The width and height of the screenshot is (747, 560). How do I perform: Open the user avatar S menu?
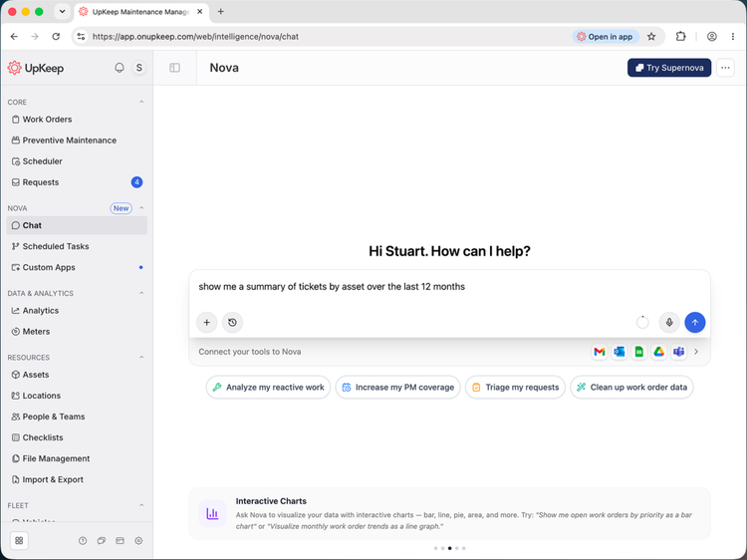(x=139, y=68)
